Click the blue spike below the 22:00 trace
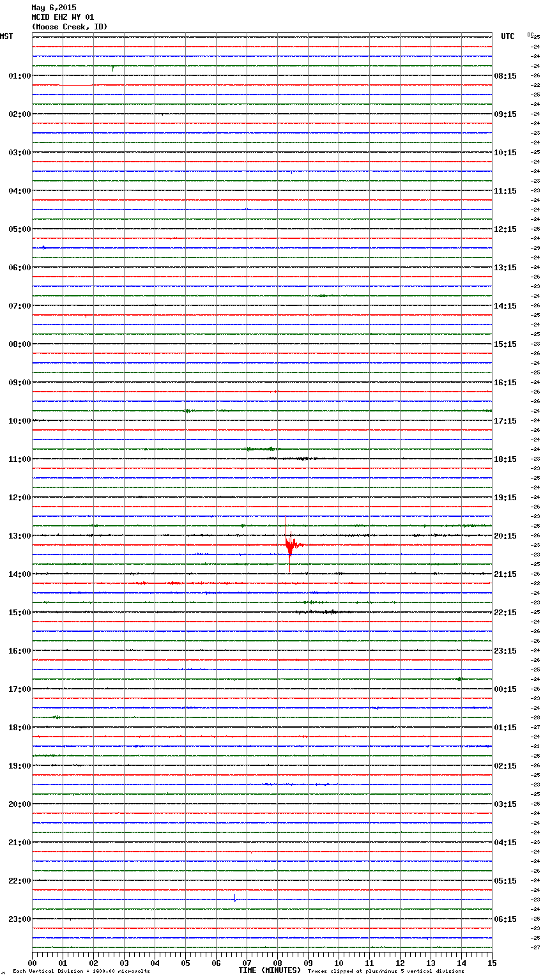Image resolution: width=543 pixels, height=980 pixels. pyautogui.click(x=234, y=898)
